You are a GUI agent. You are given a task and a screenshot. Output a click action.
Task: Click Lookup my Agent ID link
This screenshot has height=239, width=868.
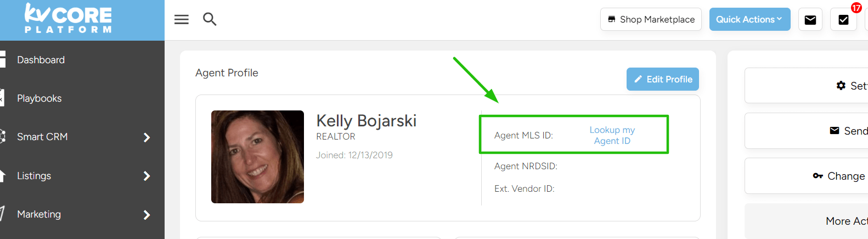click(612, 135)
